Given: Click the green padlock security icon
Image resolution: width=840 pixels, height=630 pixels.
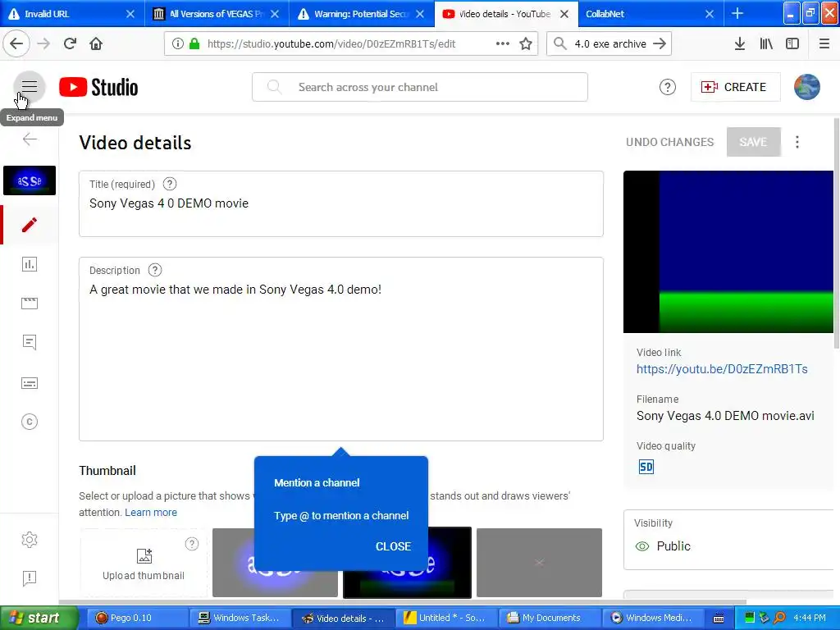Looking at the screenshot, I should [x=194, y=43].
